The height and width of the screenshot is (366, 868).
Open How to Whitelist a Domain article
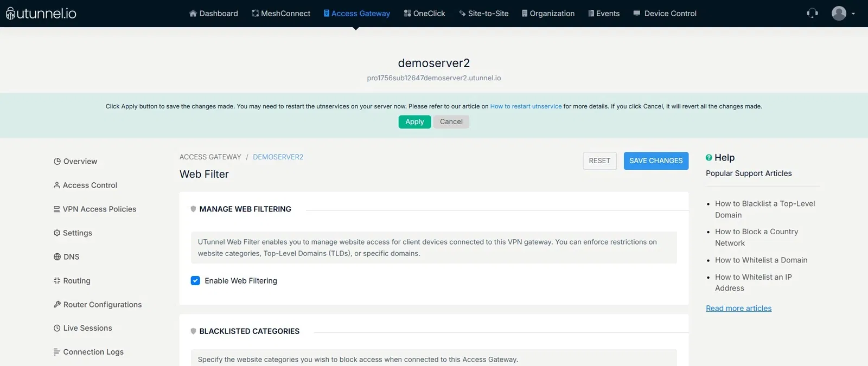coord(761,260)
